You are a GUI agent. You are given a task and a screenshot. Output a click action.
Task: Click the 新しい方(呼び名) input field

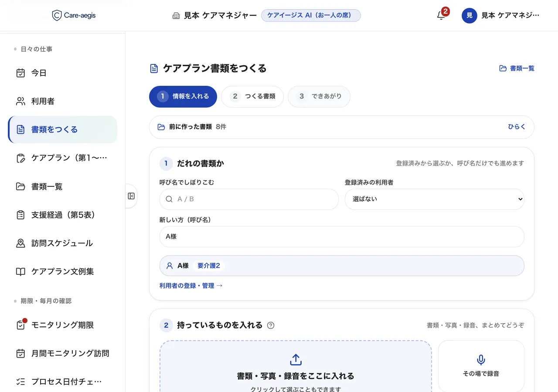pyautogui.click(x=342, y=237)
